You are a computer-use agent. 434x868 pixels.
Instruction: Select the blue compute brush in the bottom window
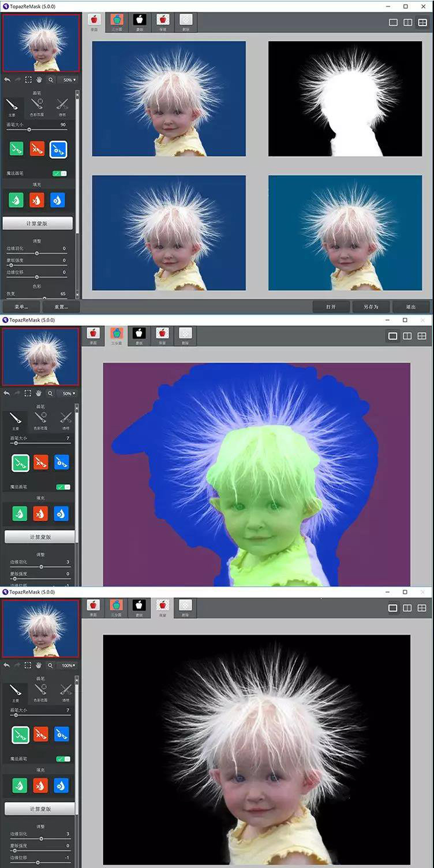click(61, 734)
